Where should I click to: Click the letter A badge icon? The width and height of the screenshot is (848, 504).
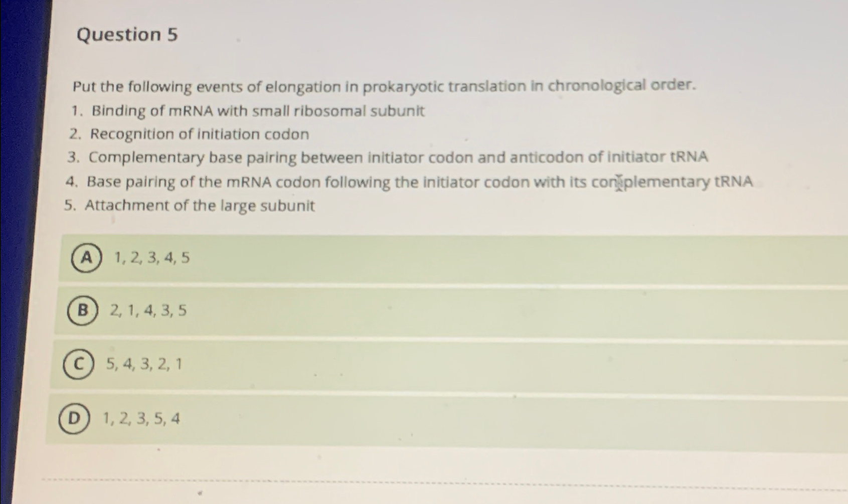[x=86, y=258]
